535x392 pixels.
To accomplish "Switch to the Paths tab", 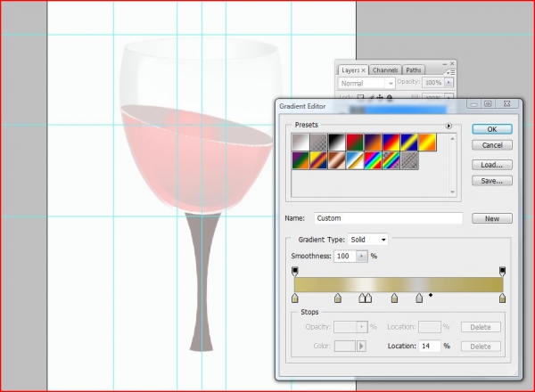I will (414, 70).
